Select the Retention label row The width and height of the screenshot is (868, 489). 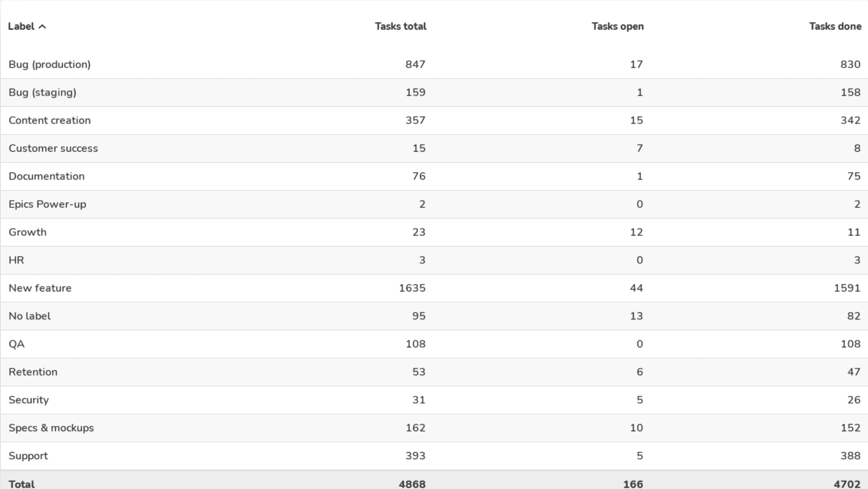(x=33, y=372)
